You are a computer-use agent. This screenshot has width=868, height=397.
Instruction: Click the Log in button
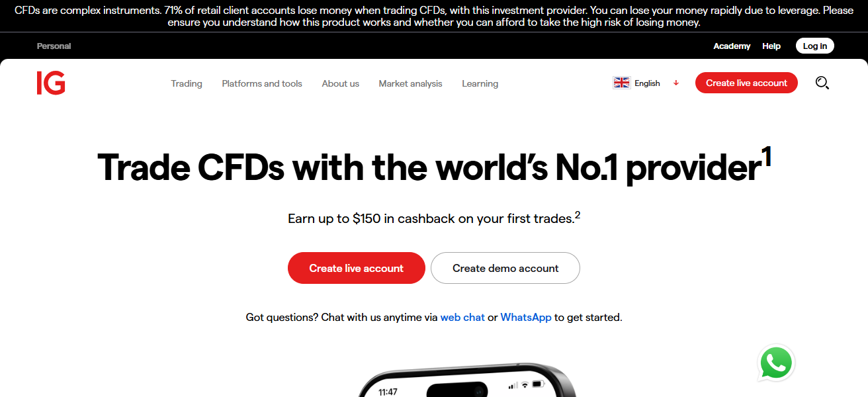pyautogui.click(x=815, y=46)
